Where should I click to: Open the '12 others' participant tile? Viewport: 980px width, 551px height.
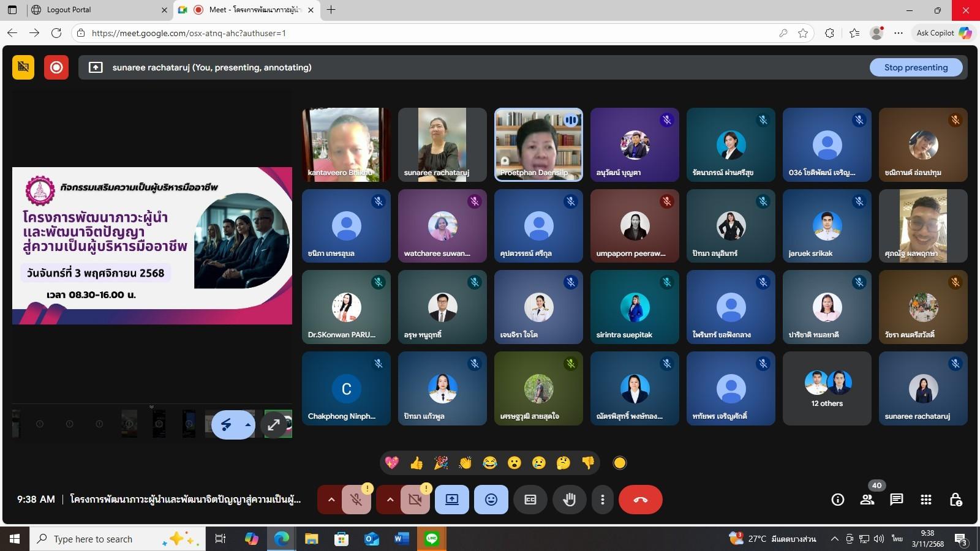point(827,388)
